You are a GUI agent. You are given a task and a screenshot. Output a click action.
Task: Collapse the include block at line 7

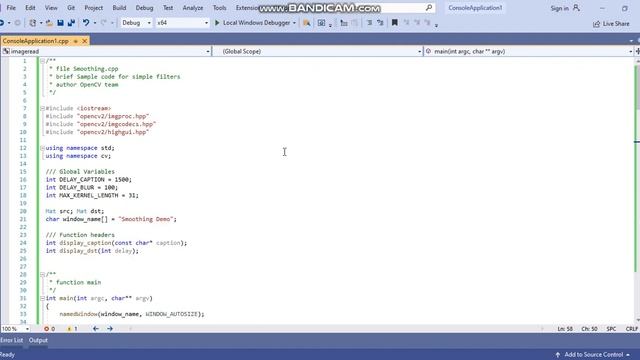tap(42, 108)
